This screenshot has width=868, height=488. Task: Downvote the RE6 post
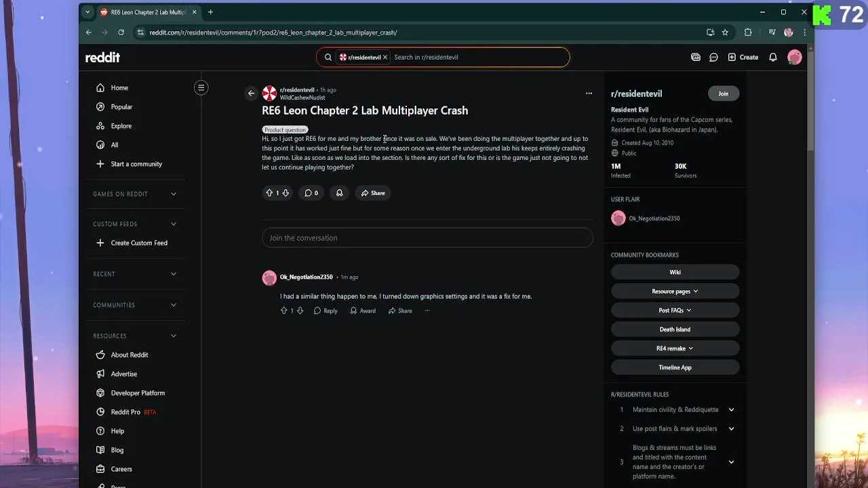pos(285,193)
